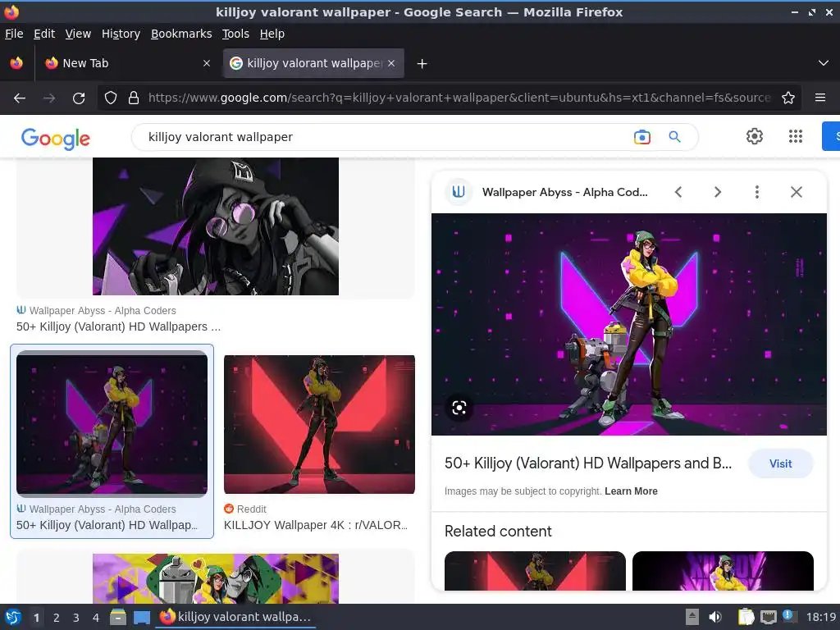The width and height of the screenshot is (840, 630).
Task: Open Firefox application hamburger menu
Action: 819,98
